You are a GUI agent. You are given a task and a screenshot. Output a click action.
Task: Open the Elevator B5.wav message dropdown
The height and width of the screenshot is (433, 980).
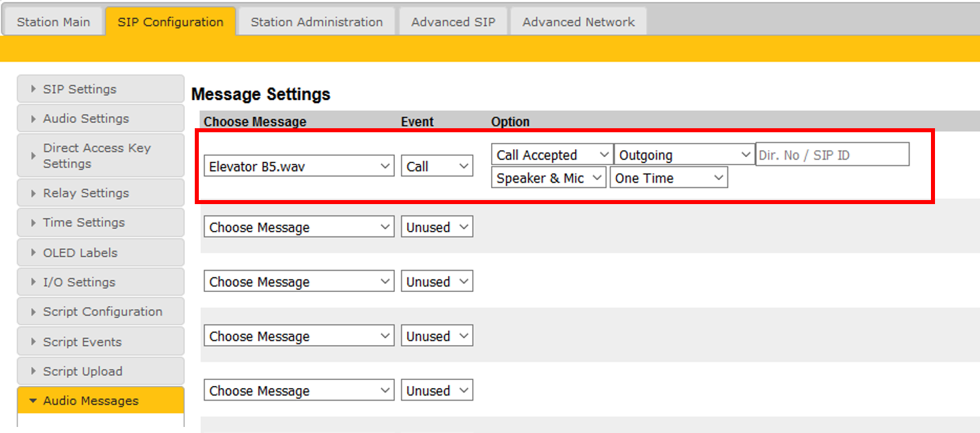point(299,166)
